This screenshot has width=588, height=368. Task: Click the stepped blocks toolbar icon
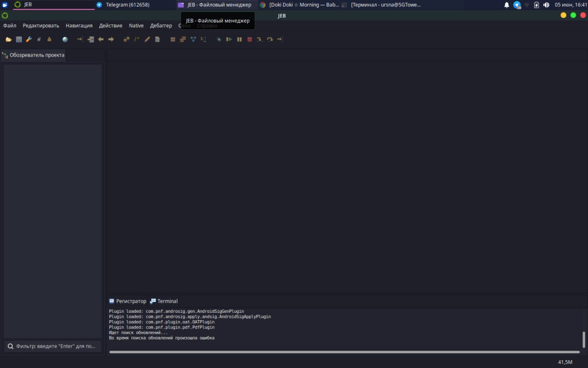[183, 40]
